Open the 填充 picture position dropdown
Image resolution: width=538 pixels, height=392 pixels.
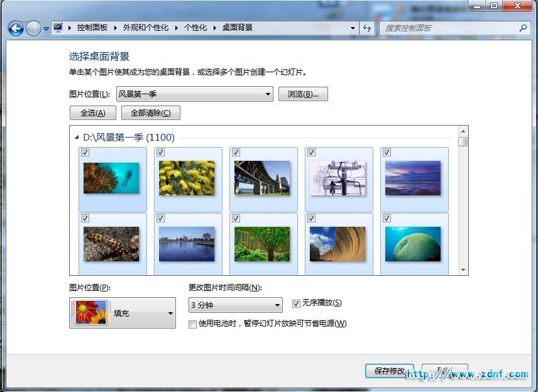tap(123, 313)
